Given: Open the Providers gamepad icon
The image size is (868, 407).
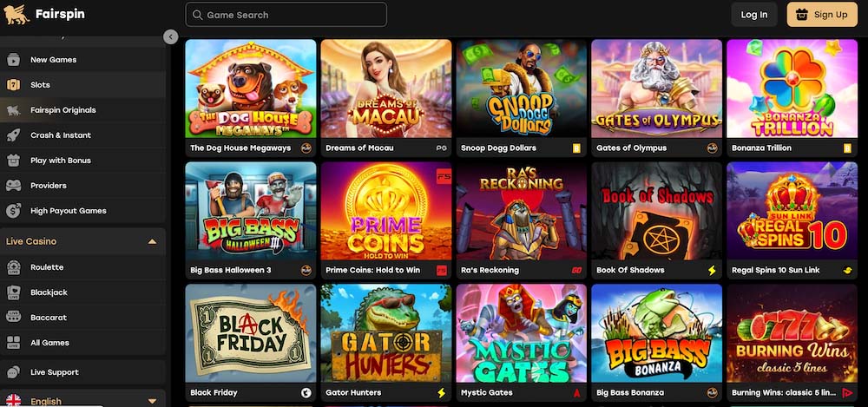Looking at the screenshot, I should [13, 186].
